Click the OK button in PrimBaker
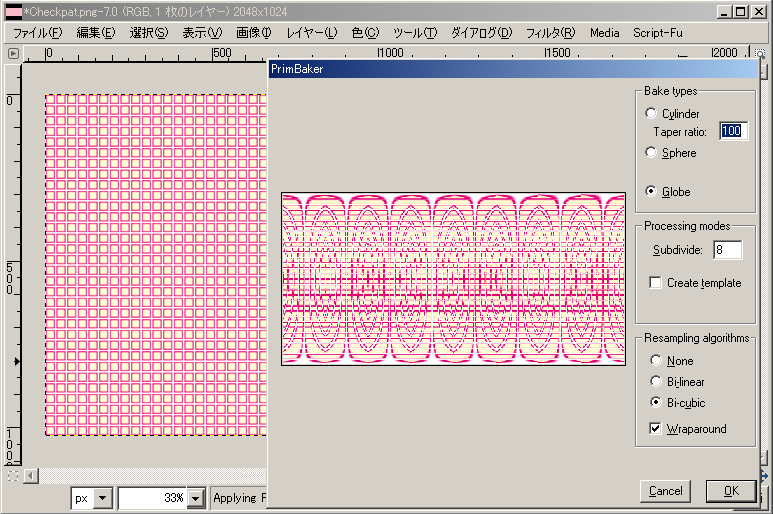773x514 pixels. [x=730, y=491]
